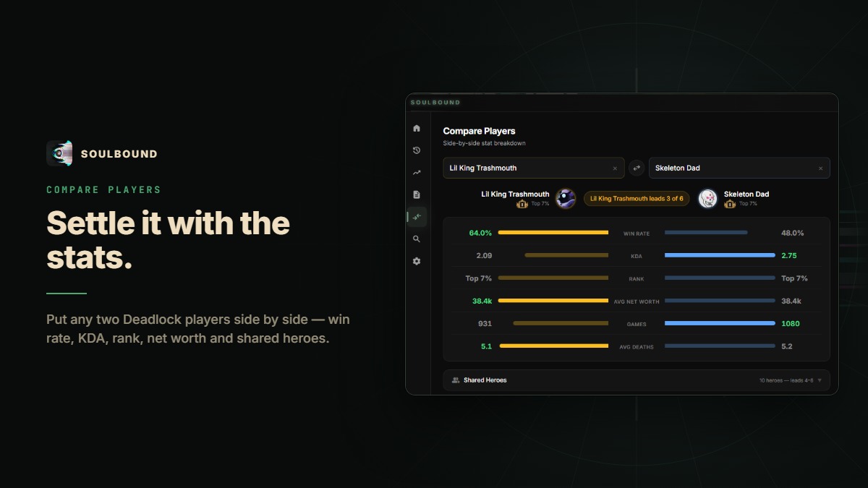Click the 1080 games value
The image size is (868, 488).
point(791,323)
